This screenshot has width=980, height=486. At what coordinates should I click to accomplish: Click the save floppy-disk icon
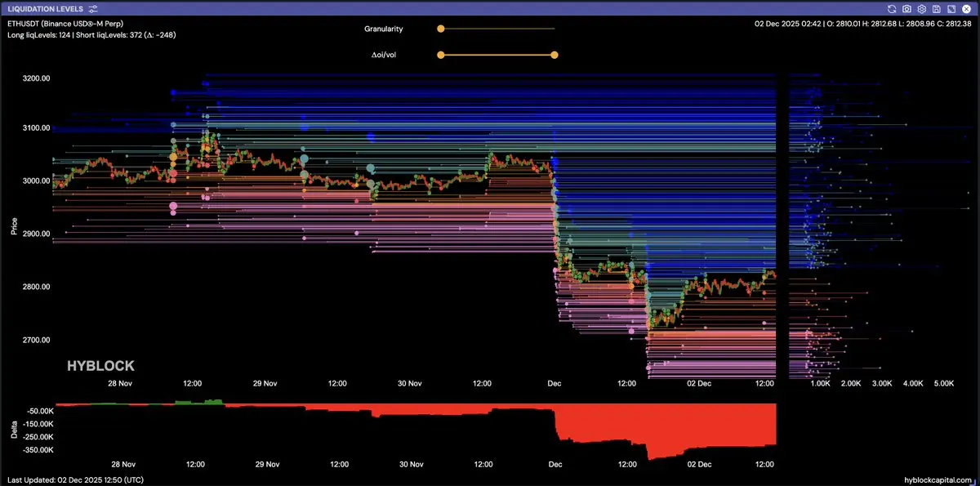pyautogui.click(x=936, y=8)
